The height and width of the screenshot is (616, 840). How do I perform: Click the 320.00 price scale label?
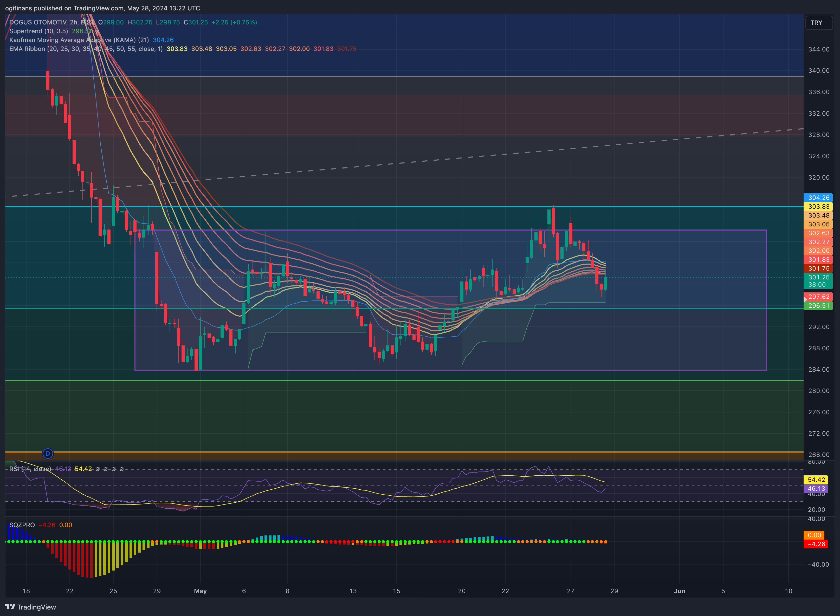[x=819, y=178]
